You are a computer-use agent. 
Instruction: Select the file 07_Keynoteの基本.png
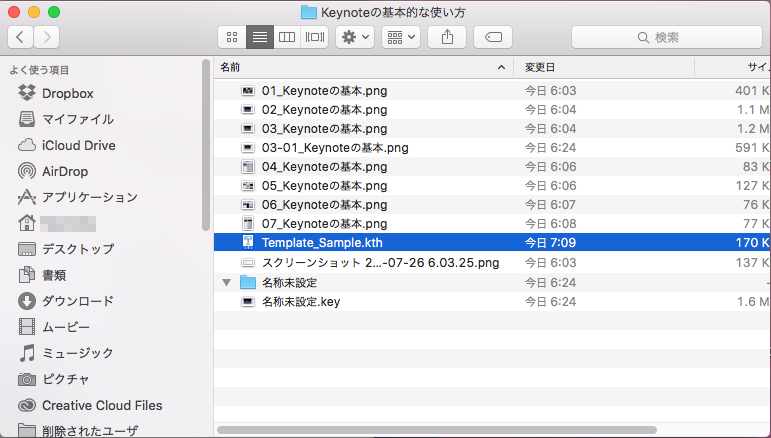pyautogui.click(x=324, y=224)
